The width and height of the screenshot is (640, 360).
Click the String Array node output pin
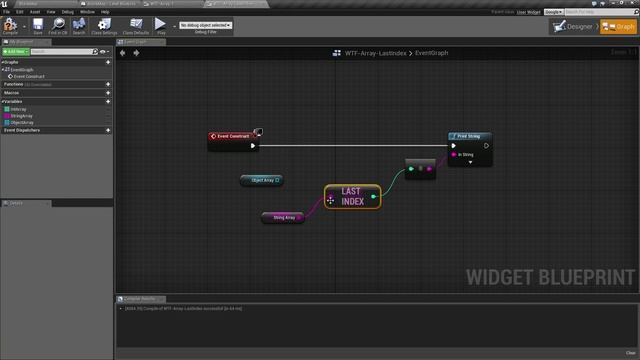point(300,218)
